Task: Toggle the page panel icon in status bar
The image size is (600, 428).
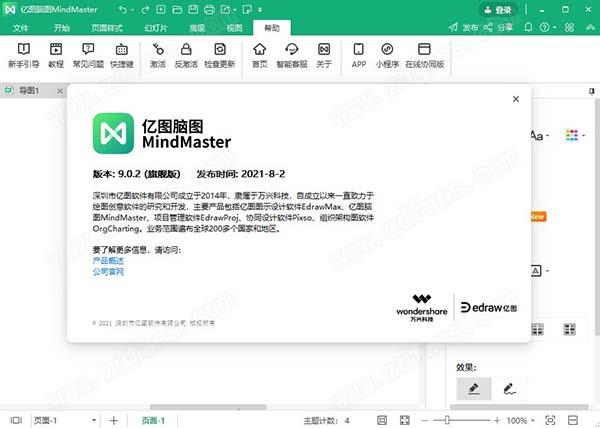Action: [x=16, y=420]
